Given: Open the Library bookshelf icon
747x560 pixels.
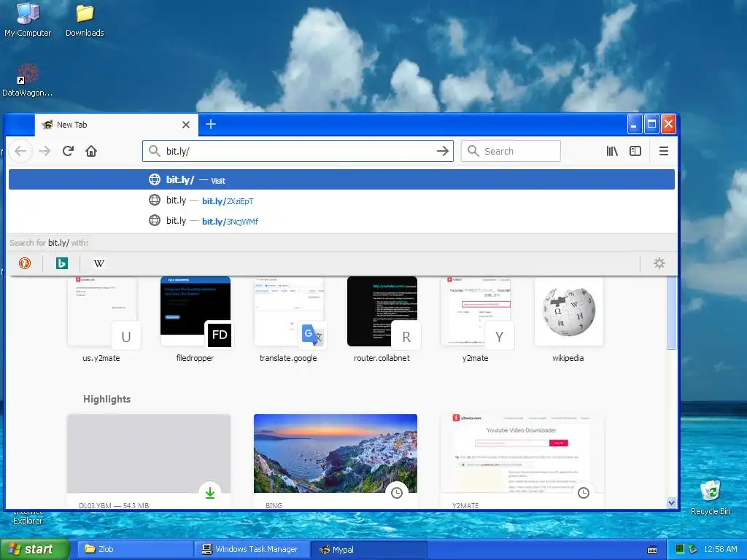Looking at the screenshot, I should pos(612,151).
